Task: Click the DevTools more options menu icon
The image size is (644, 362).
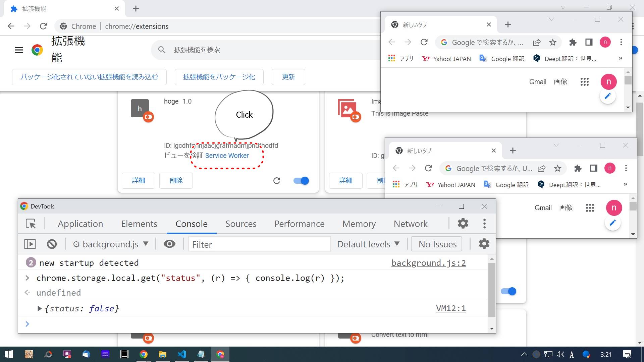Action: [x=485, y=224]
